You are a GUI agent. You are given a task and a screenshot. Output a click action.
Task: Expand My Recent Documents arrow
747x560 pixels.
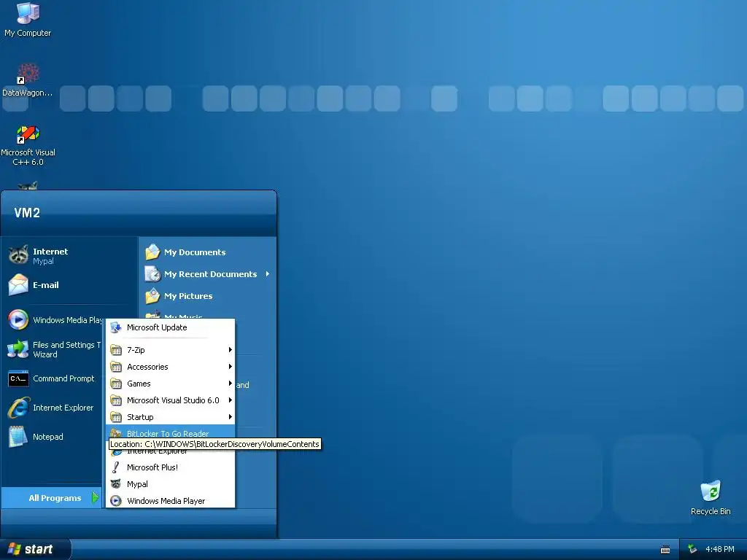[x=267, y=274]
